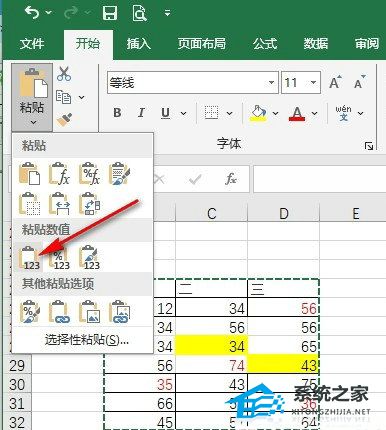Select row 30 header
The height and width of the screenshot is (430, 386).
[17, 384]
